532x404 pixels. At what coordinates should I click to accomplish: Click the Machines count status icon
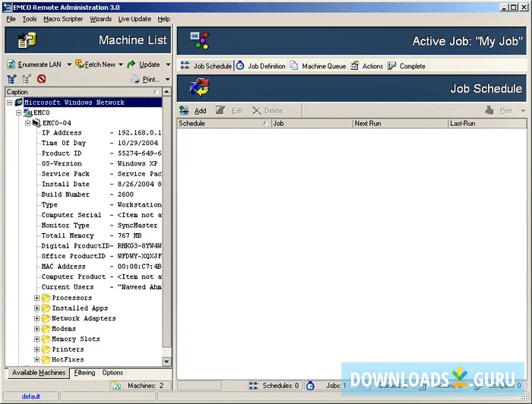pos(116,386)
